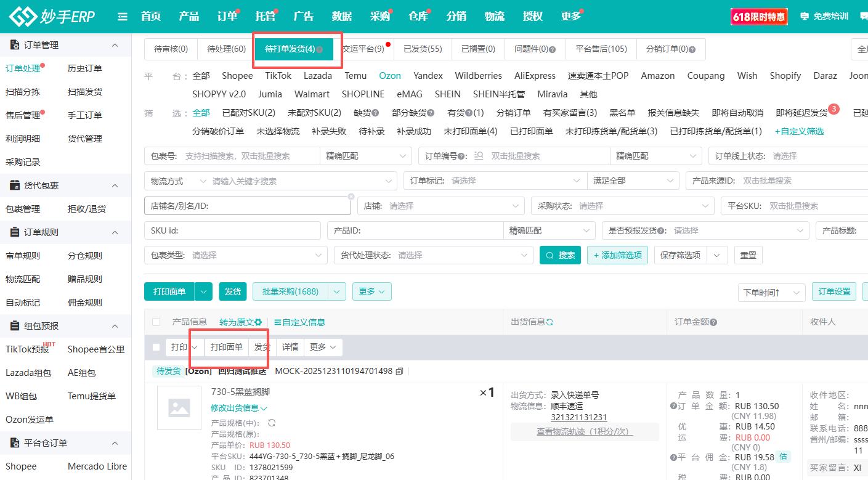Click help icon on 待打单发货 tab

point(320,49)
